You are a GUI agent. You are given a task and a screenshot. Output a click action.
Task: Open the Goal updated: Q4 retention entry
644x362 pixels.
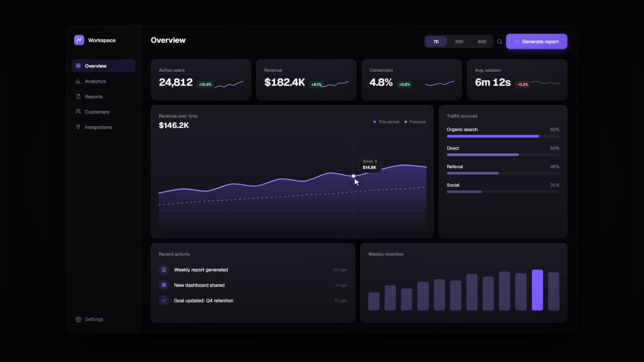[253, 301]
